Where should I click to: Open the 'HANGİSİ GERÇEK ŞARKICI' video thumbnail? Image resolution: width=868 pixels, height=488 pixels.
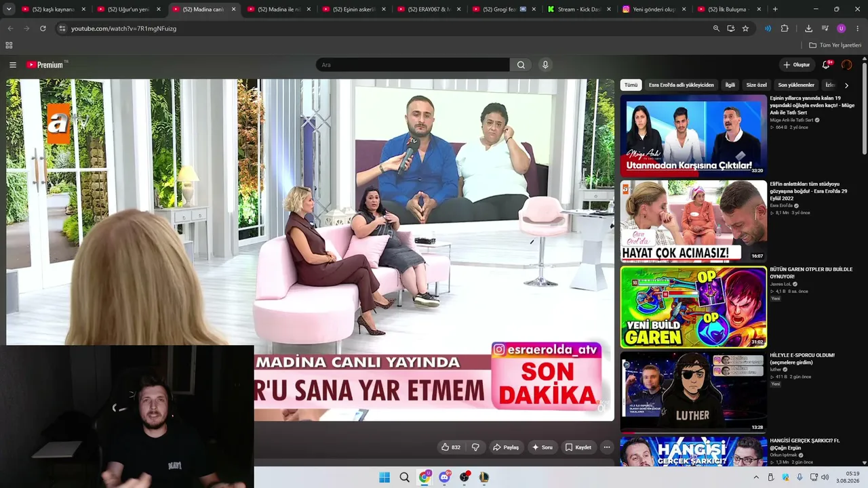tap(693, 451)
